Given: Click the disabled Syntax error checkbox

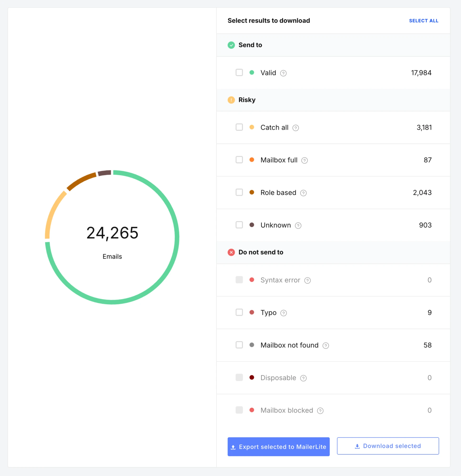Looking at the screenshot, I should [239, 280].
